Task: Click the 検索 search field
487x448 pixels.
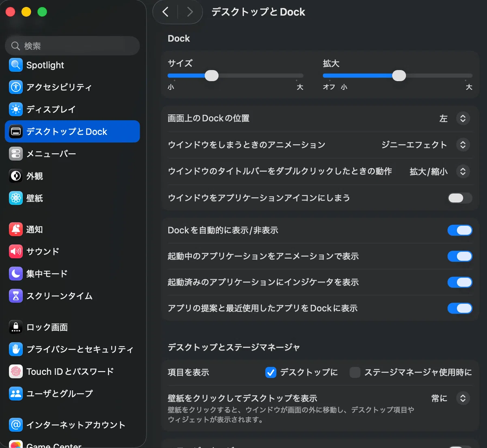Action: point(72,46)
